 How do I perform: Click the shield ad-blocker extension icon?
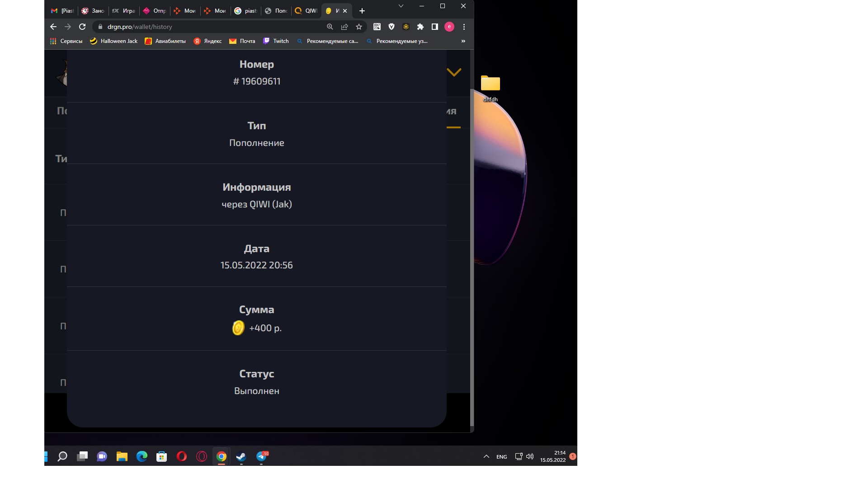[392, 27]
